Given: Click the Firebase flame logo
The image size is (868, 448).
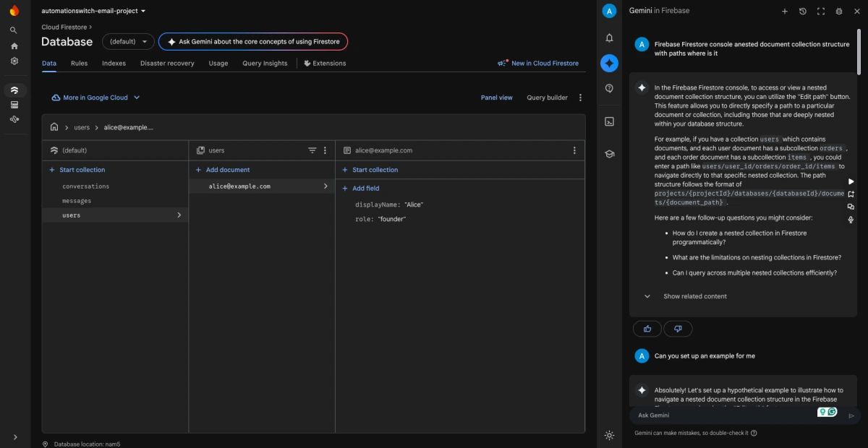Looking at the screenshot, I should point(14,10).
